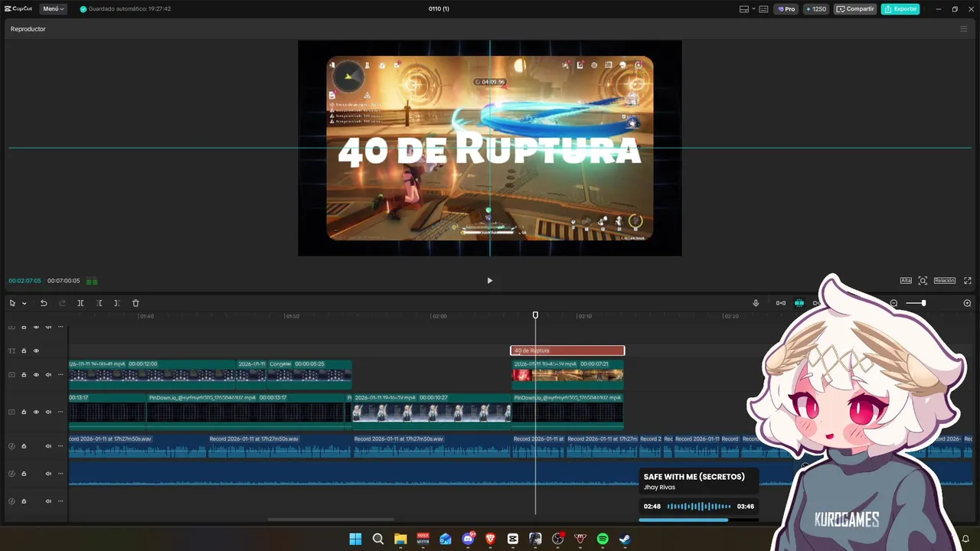The height and width of the screenshot is (551, 980).
Task: Click the playhead marker on the ruler
Action: 535,315
